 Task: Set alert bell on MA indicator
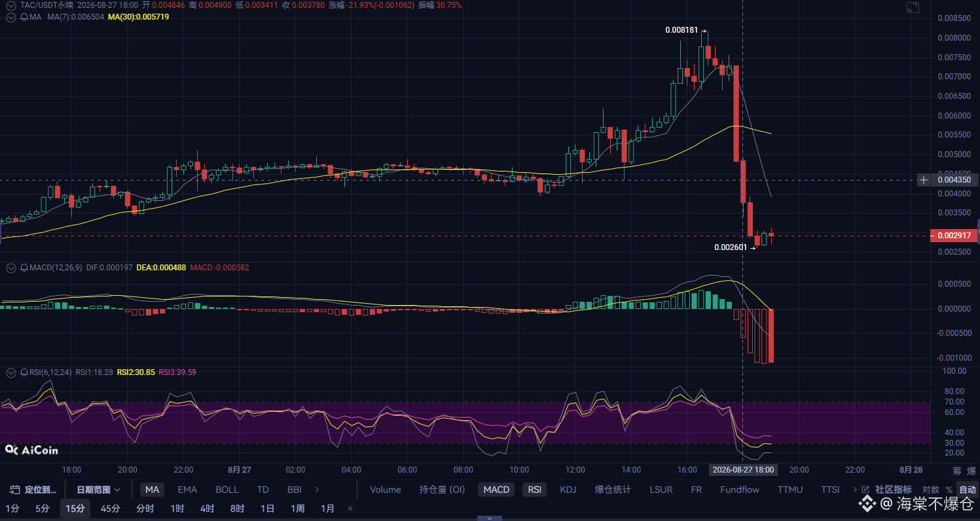(24, 17)
